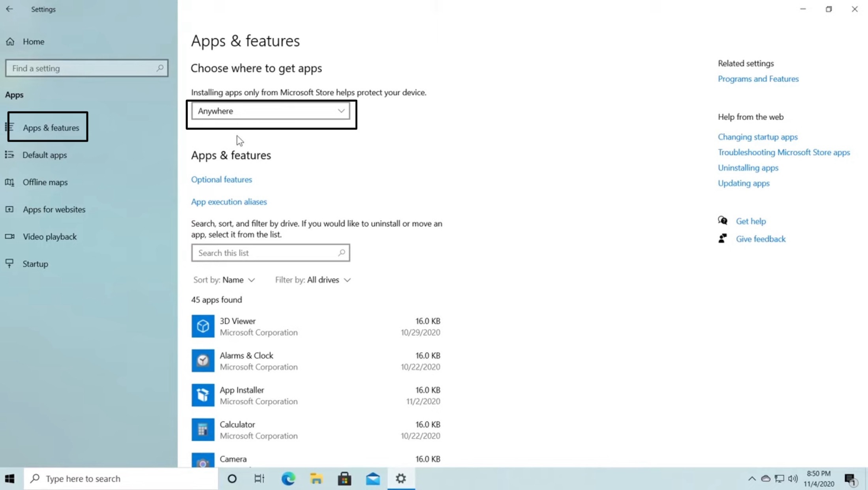Click the taskbar Type here to search box
This screenshot has width=868, height=490.
click(121, 479)
